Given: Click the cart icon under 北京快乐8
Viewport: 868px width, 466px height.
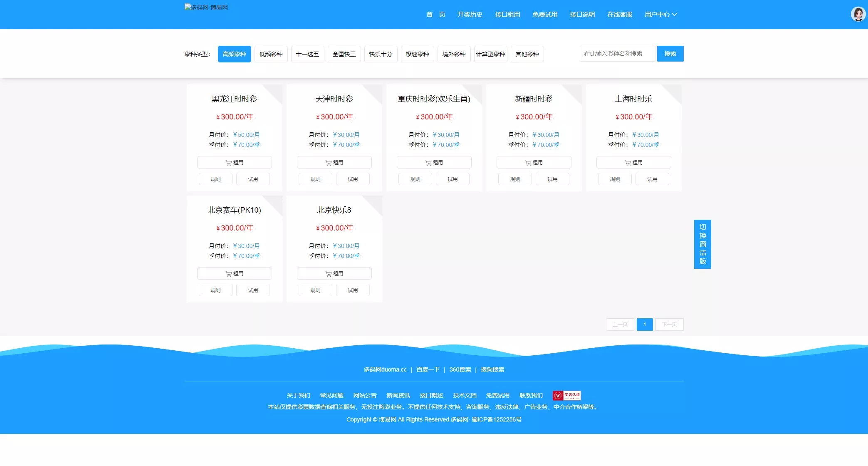Looking at the screenshot, I should [x=329, y=273].
